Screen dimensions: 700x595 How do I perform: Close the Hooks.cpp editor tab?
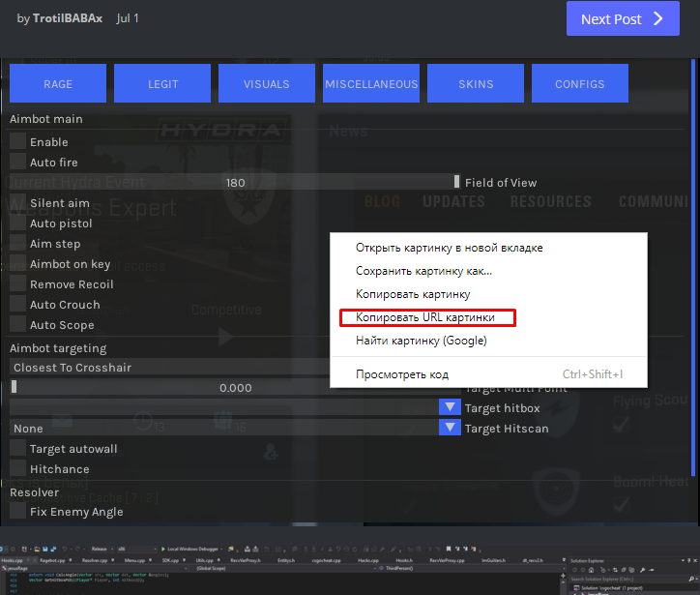(35, 560)
